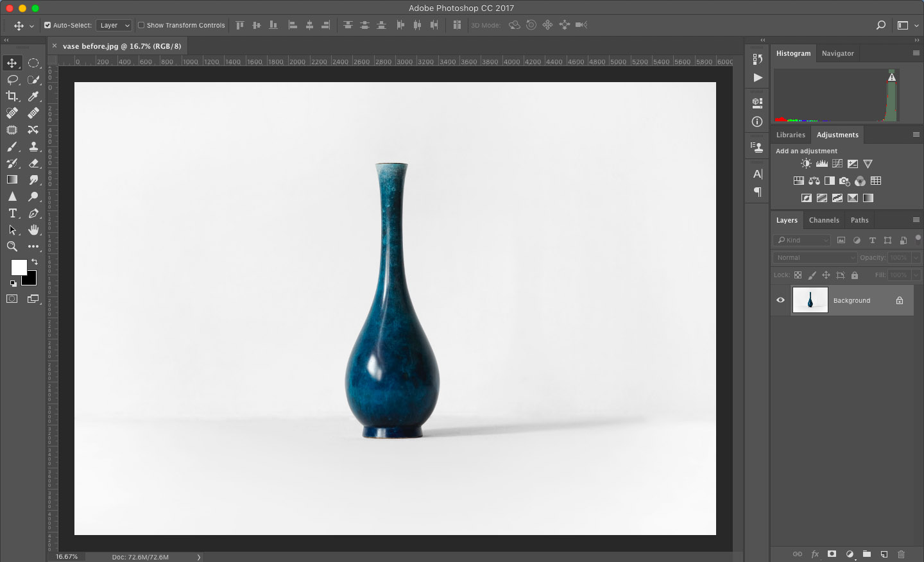Add a Curves adjustment

tap(837, 164)
